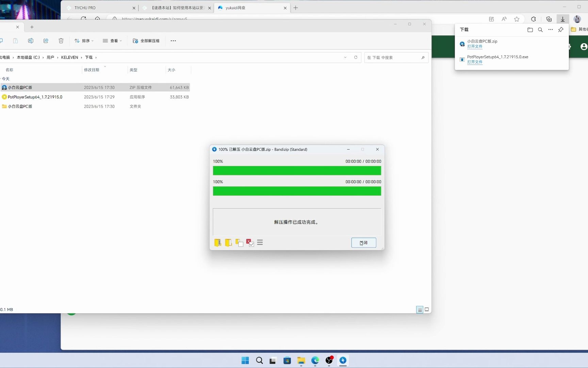Open Microsoft Edge from the taskbar

pos(315,361)
